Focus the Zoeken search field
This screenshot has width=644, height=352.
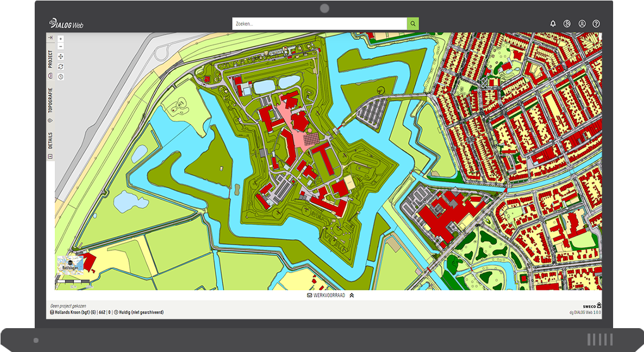click(x=319, y=24)
